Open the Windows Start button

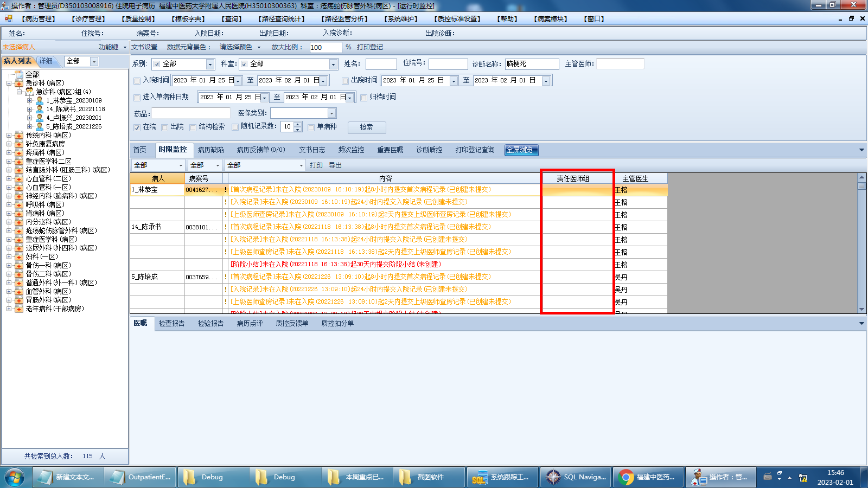coord(15,478)
